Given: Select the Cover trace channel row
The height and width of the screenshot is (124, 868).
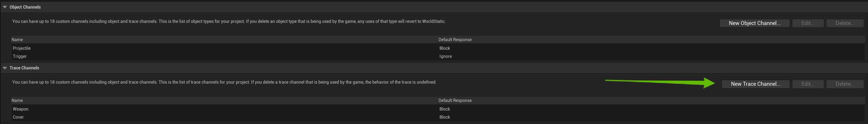Looking at the screenshot, I should (18, 117).
